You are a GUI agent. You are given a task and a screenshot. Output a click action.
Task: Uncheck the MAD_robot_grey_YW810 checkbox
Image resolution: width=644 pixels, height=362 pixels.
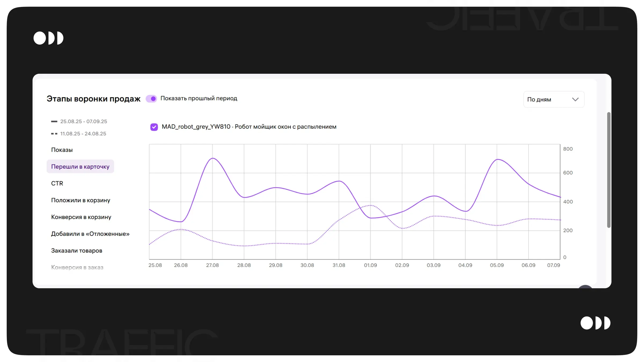click(x=154, y=127)
